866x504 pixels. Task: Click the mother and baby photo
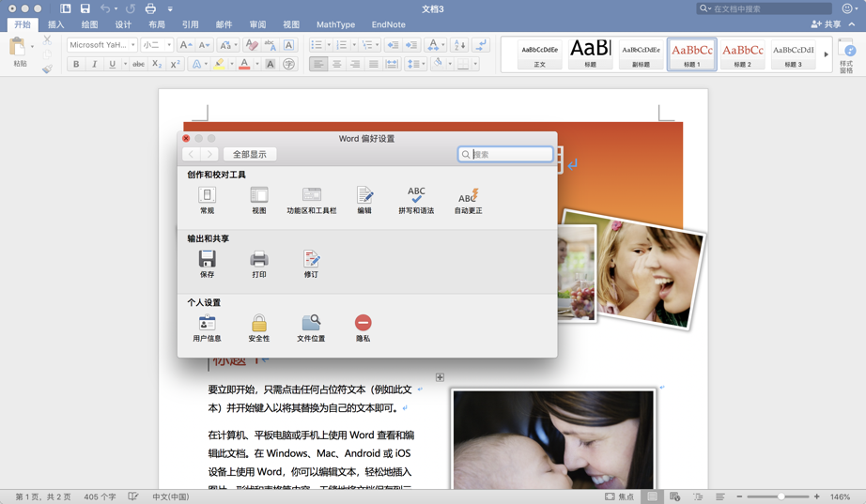point(553,439)
